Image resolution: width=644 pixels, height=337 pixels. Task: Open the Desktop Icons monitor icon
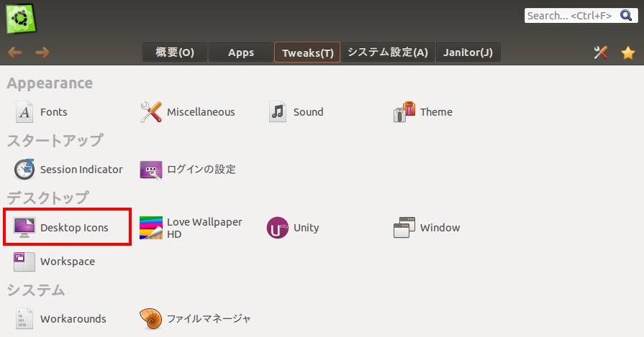click(24, 228)
